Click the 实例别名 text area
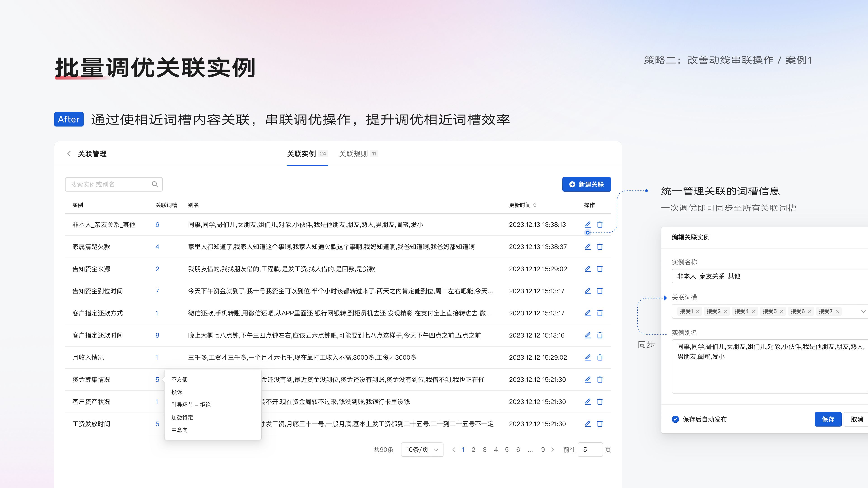This screenshot has width=868, height=488. pyautogui.click(x=770, y=366)
